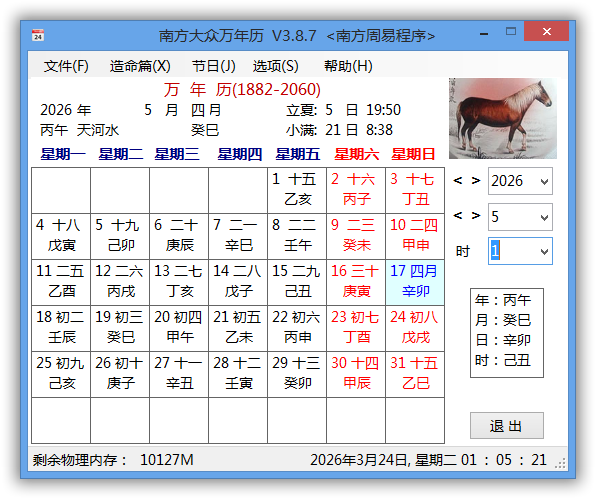Click the 星期六 column header
Screen dimensions: 596x499
[357, 154]
